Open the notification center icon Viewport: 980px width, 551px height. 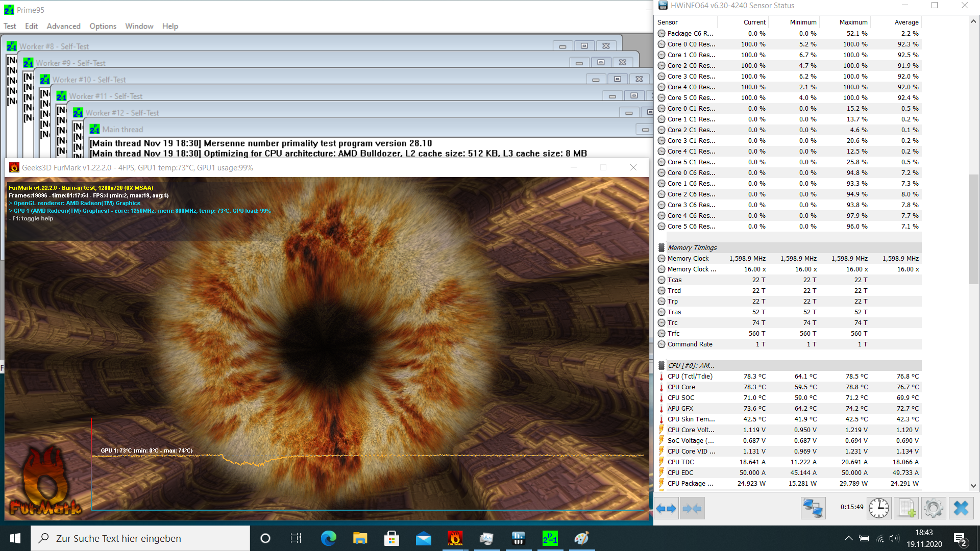click(x=960, y=539)
